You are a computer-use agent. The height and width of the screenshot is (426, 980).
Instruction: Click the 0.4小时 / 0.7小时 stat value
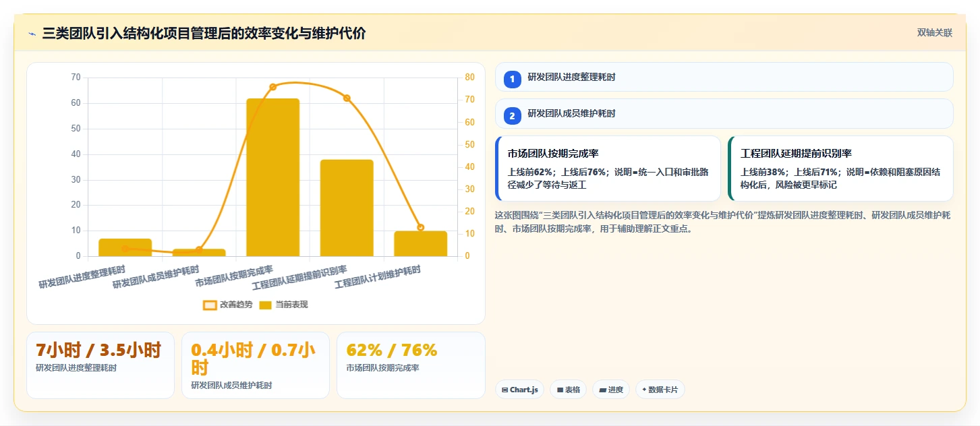(254, 359)
